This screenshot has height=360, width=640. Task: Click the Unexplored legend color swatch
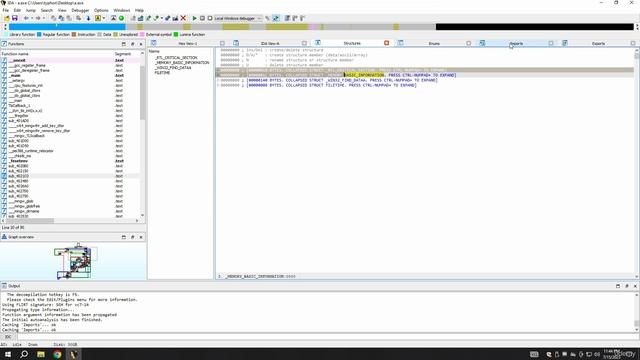116,35
